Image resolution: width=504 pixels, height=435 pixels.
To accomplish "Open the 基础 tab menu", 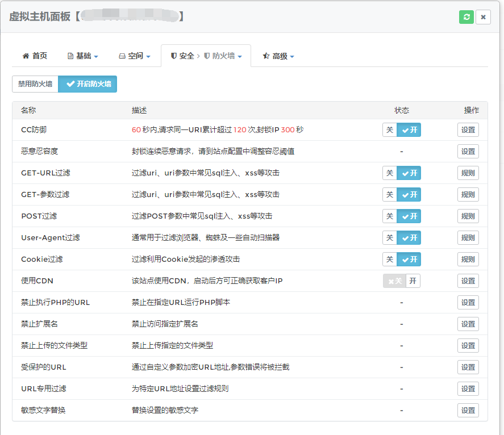I will [x=82, y=56].
